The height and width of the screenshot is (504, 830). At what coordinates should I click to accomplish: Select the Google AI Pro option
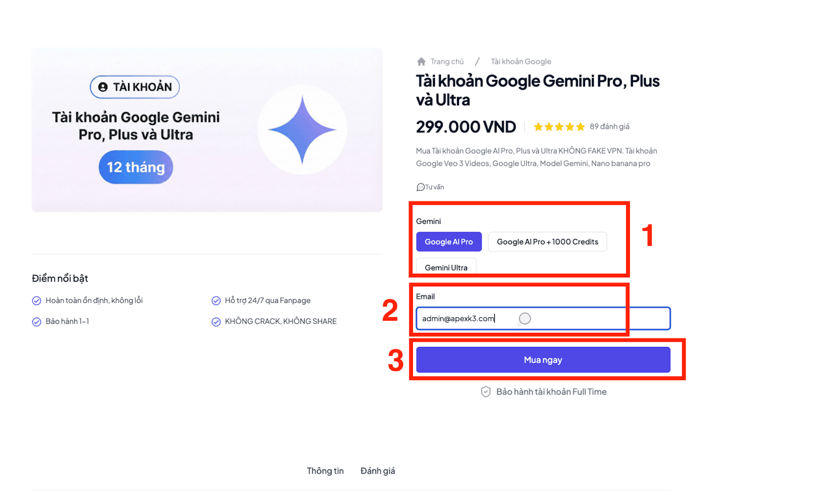click(x=449, y=242)
